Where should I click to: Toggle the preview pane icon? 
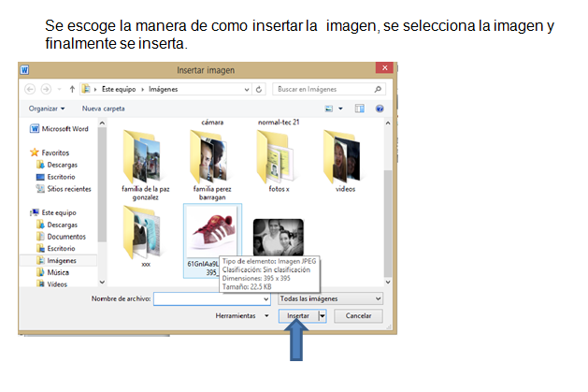(361, 109)
